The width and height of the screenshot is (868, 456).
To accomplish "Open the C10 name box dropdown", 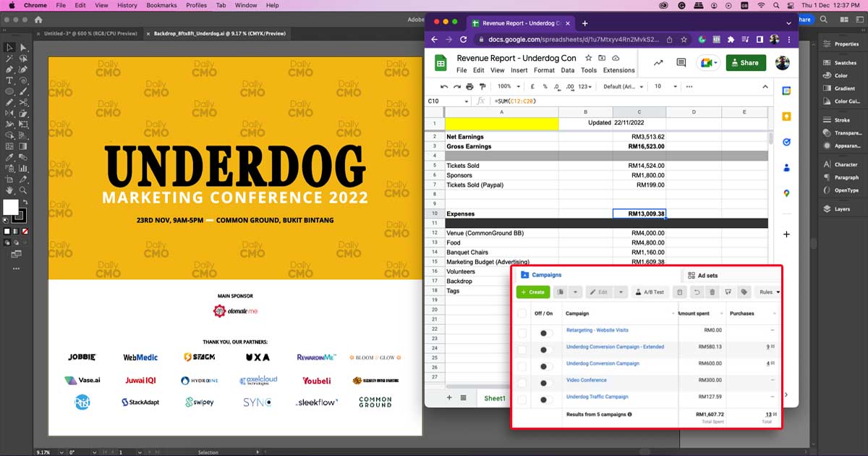I will [x=466, y=101].
